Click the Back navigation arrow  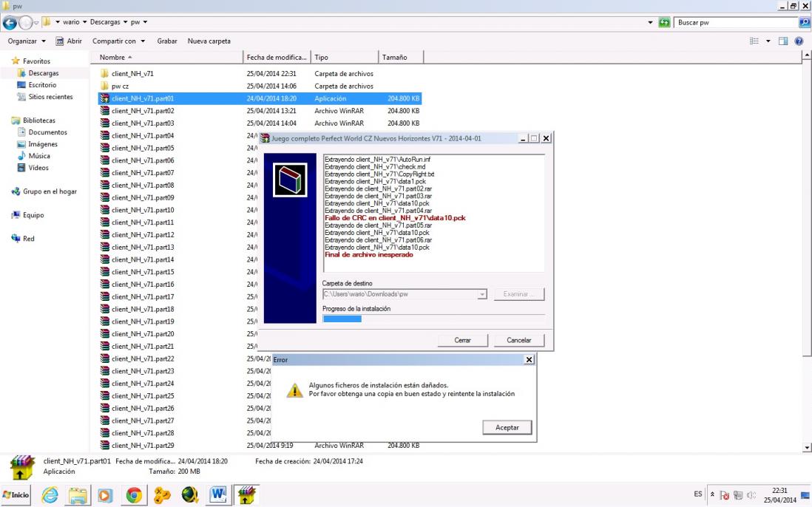coord(10,22)
